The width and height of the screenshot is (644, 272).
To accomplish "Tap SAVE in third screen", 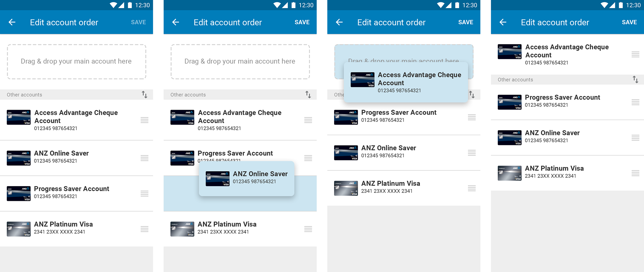I will tap(466, 22).
